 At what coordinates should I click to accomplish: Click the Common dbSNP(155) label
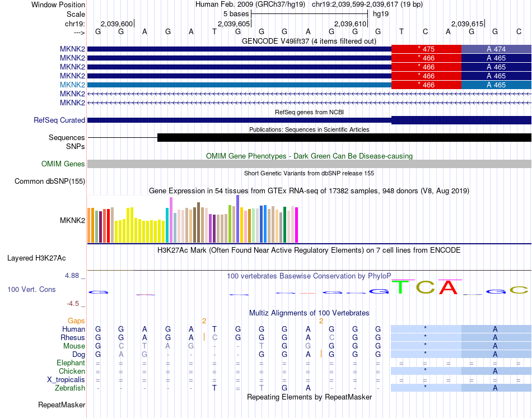[49, 182]
